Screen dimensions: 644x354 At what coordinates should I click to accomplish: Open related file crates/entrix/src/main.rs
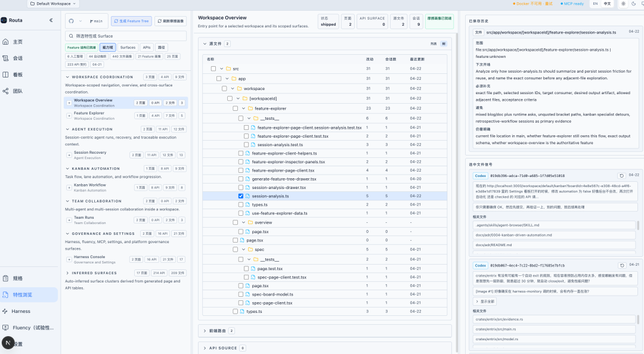pyautogui.click(x=553, y=329)
